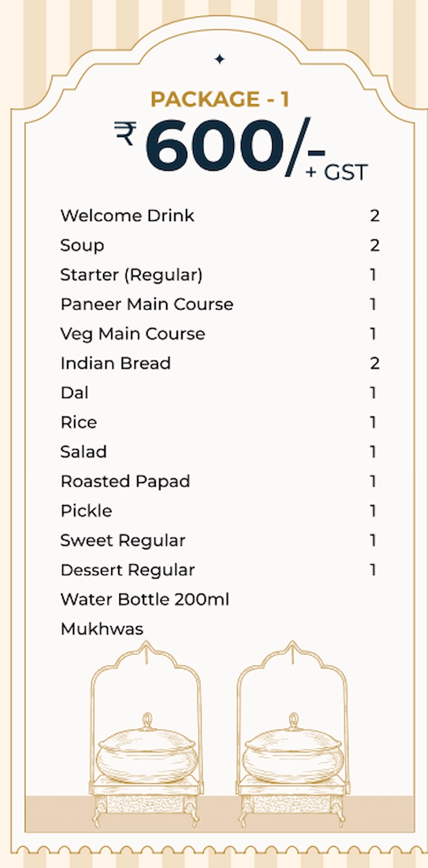The width and height of the screenshot is (428, 868).
Task: Select the Welcome Drink item
Action: coord(127,216)
